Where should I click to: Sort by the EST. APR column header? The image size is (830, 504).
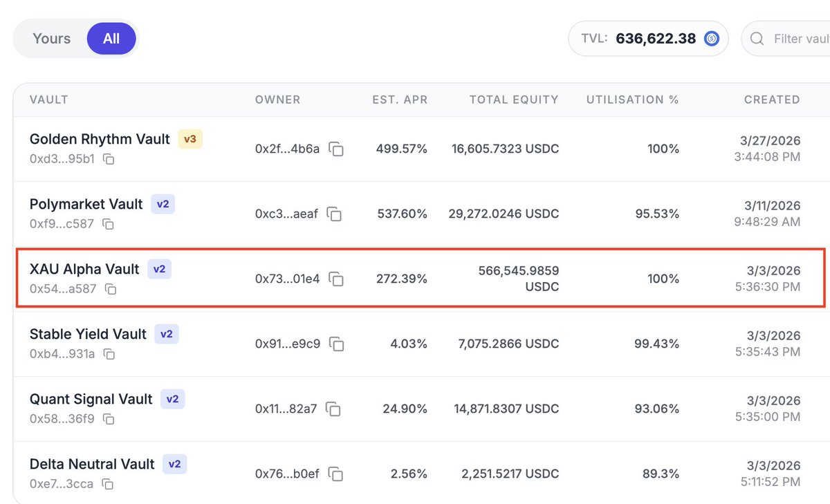(x=400, y=100)
